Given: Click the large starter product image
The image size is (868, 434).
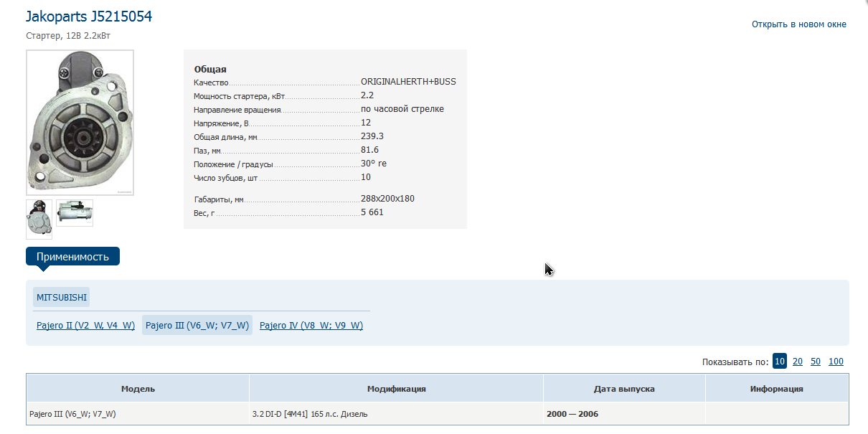Looking at the screenshot, I should [x=80, y=122].
